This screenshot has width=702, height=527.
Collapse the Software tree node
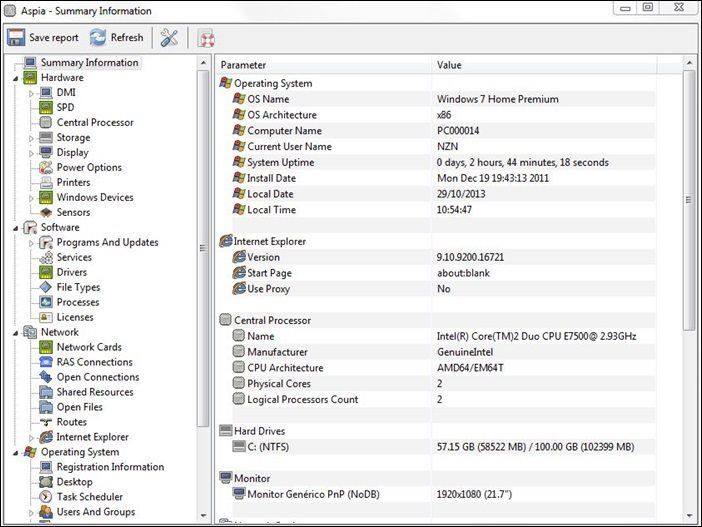coord(16,228)
